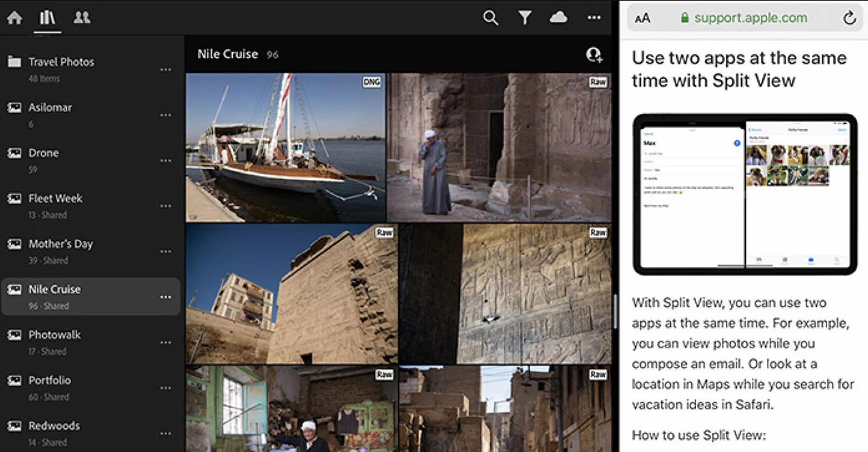This screenshot has height=452, width=868.
Task: Open the photo of man at temple
Action: tap(499, 148)
